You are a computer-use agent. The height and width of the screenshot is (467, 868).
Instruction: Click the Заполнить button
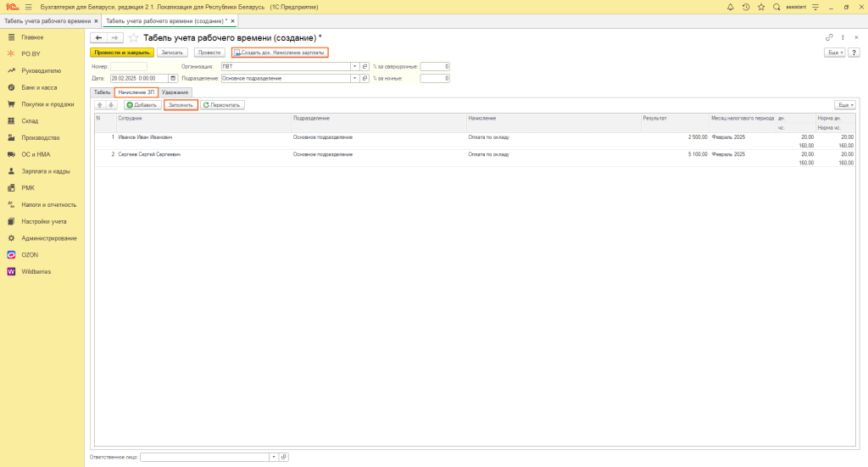point(181,105)
